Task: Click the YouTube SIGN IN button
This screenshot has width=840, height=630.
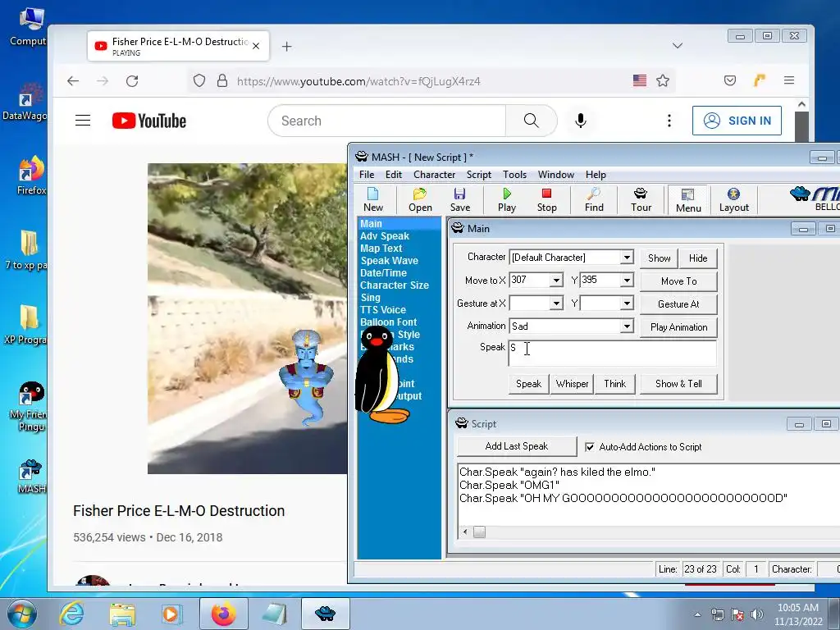Action: (x=737, y=121)
